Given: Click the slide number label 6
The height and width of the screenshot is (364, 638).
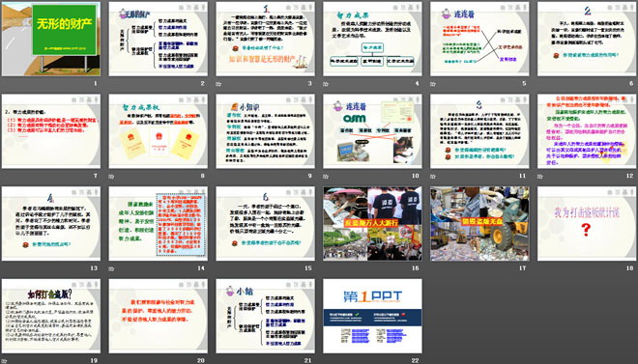Looking at the screenshot, I should click(x=631, y=84).
